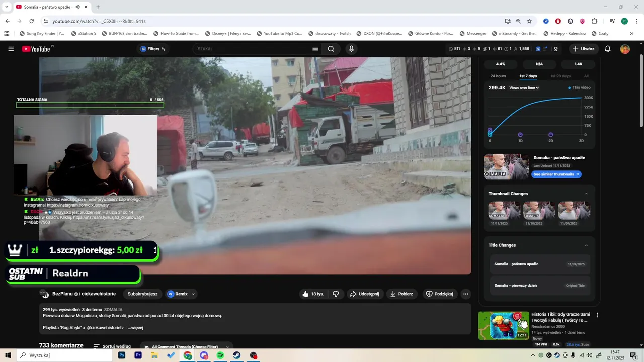Viewport: 644px width, 362px height.
Task: Select the All time range
Action: [586, 76]
